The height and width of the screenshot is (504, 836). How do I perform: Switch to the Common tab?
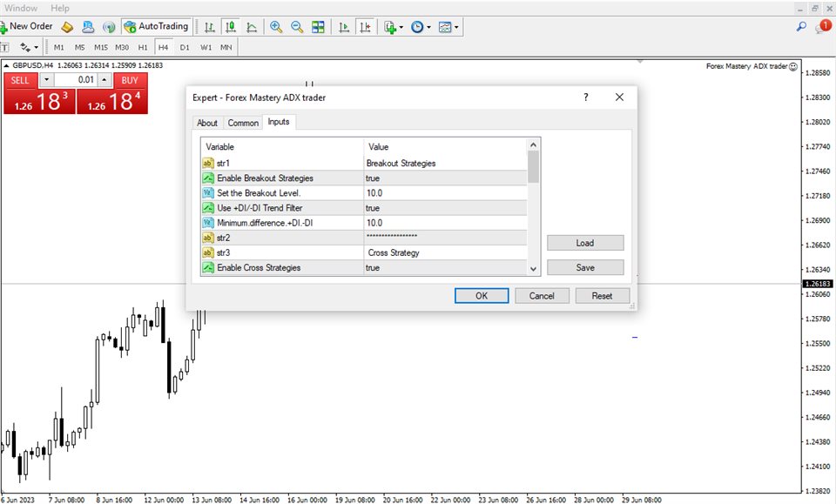tap(243, 123)
